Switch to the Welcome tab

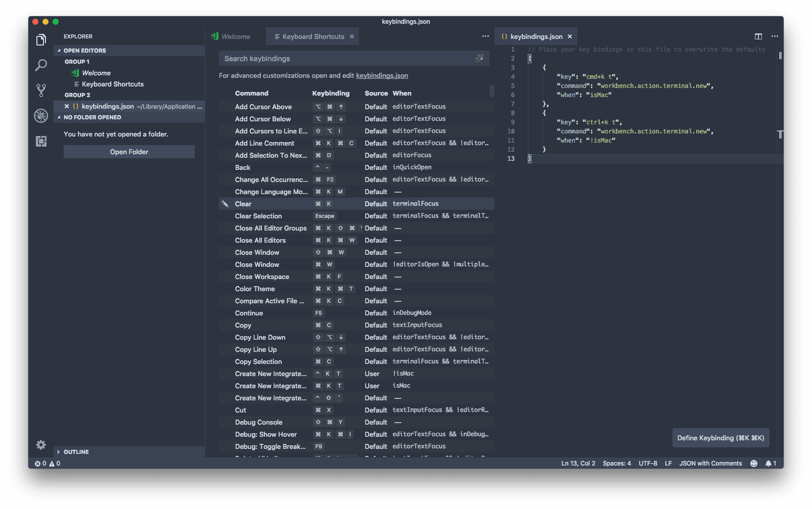click(x=236, y=36)
